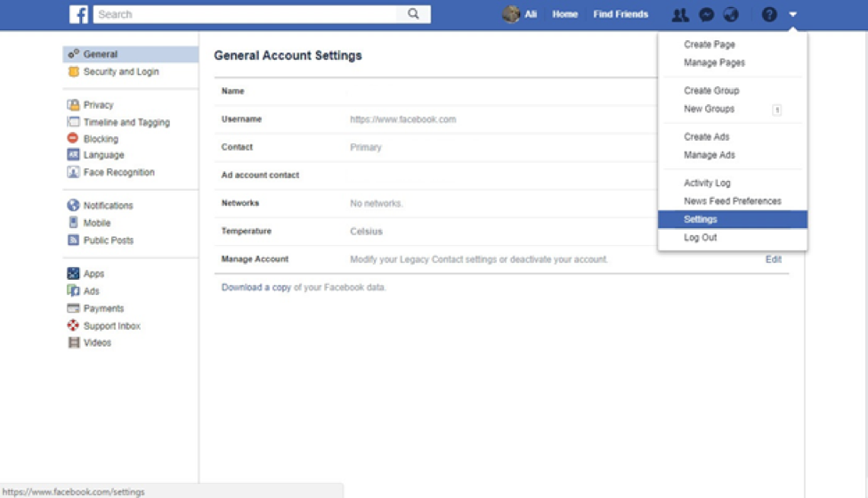Open Blocking settings in sidebar
The width and height of the screenshot is (868, 498).
point(100,139)
